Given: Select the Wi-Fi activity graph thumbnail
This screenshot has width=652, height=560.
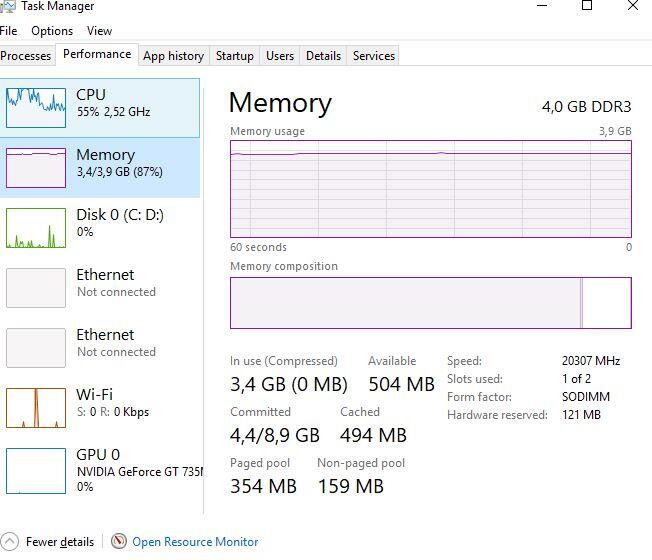Looking at the screenshot, I should pyautogui.click(x=36, y=407).
